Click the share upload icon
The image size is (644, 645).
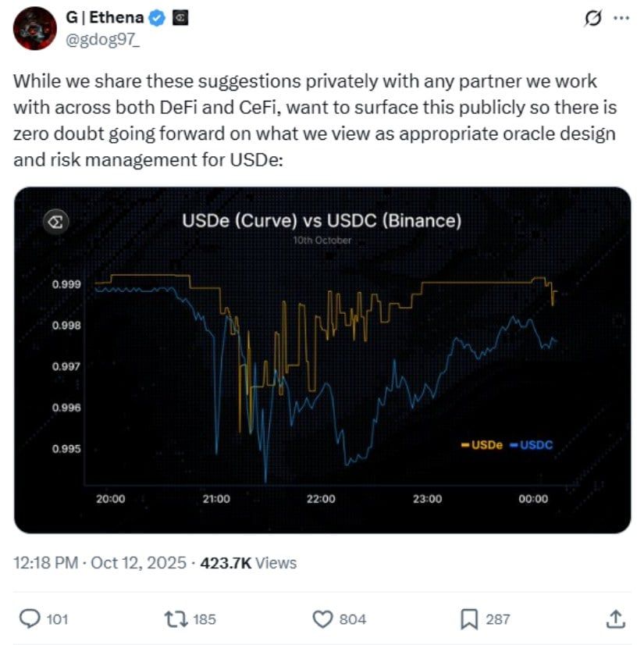point(615,619)
